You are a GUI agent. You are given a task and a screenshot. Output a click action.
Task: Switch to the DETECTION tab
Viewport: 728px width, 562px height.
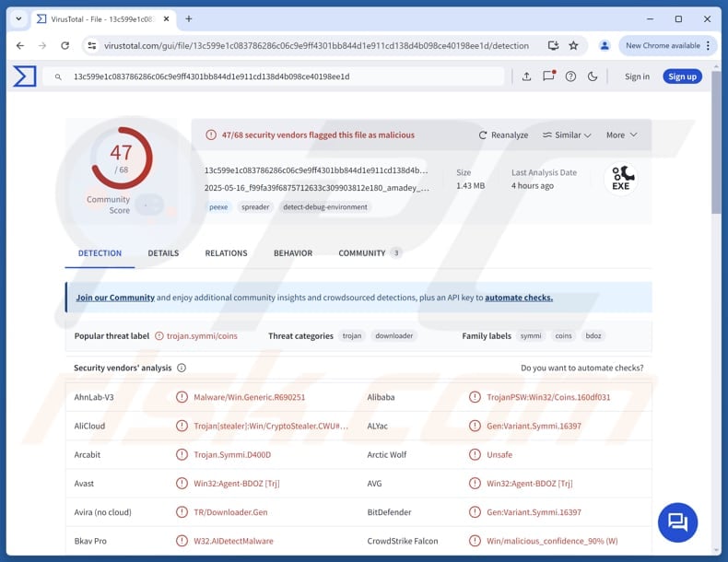point(100,253)
